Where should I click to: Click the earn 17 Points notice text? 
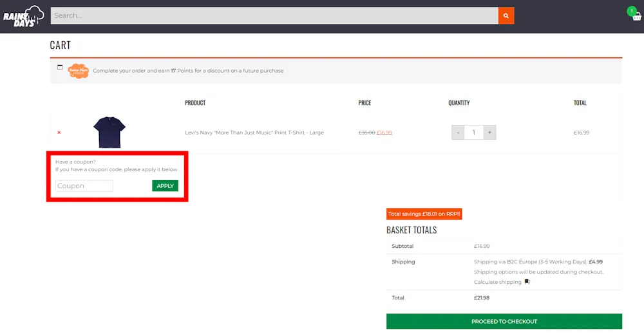click(x=188, y=71)
